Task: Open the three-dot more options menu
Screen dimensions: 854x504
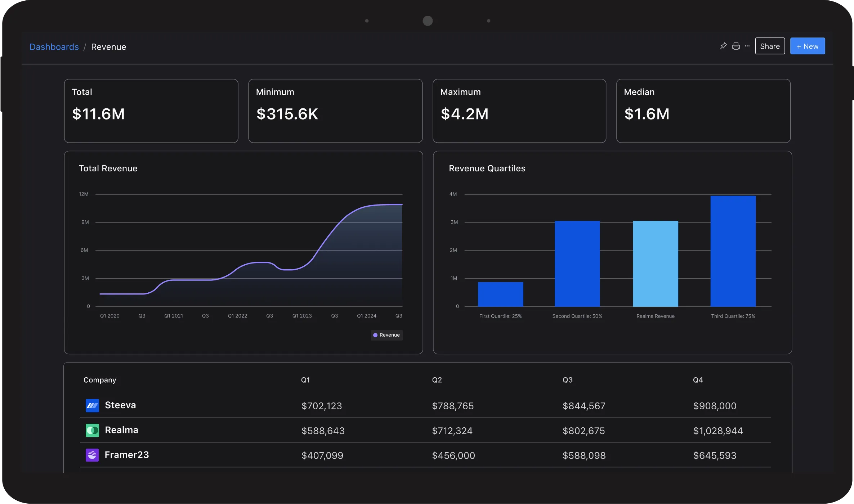Action: click(x=747, y=46)
